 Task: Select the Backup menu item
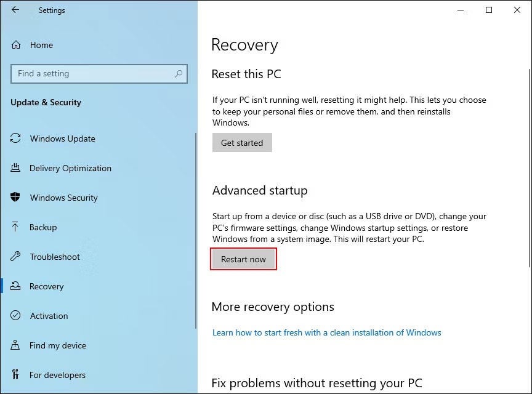click(43, 227)
